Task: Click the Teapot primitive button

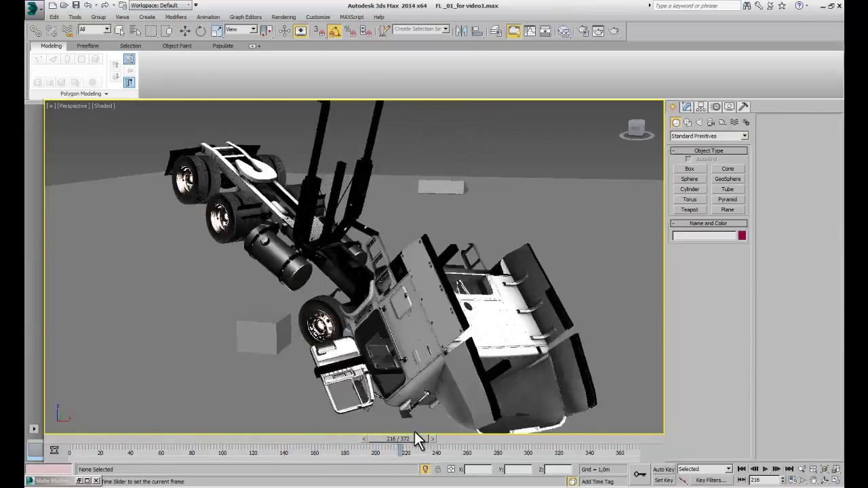Action: pos(689,209)
